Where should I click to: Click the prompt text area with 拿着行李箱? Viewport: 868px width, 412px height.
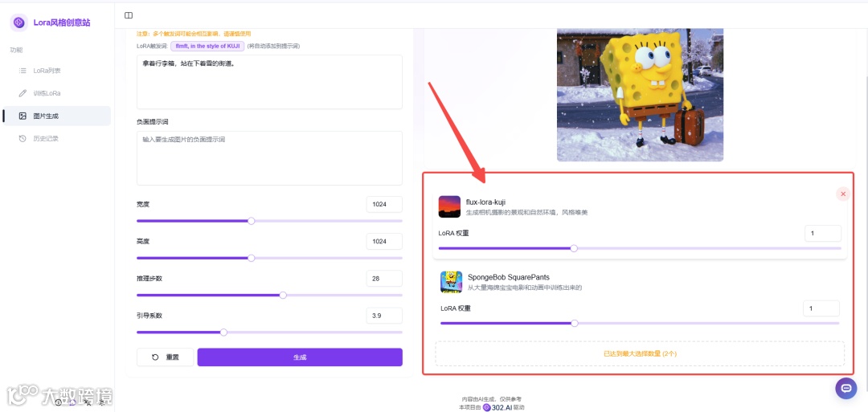point(269,82)
